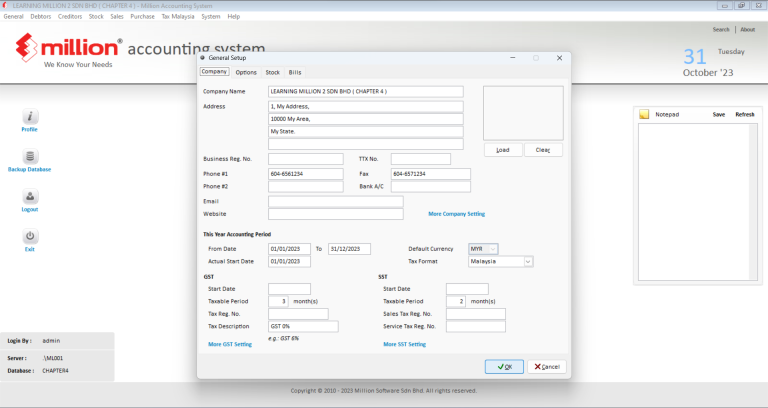Click the accounting period To date field

(x=349, y=249)
